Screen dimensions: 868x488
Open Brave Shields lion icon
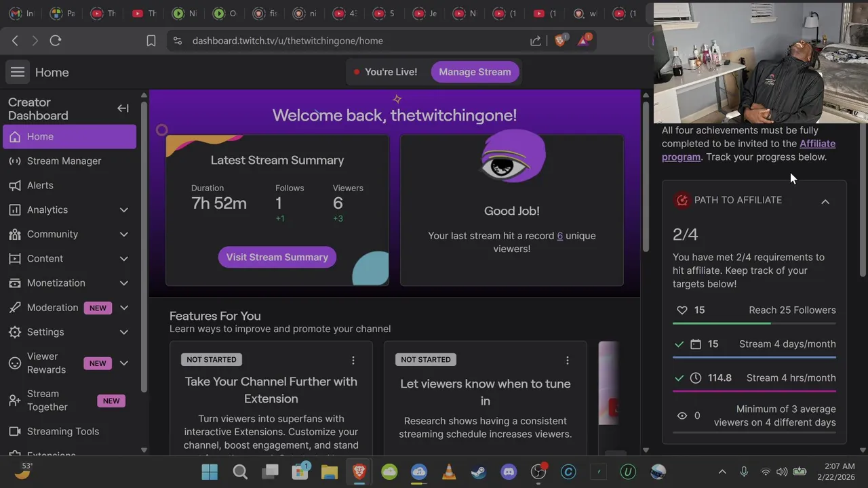click(x=560, y=41)
